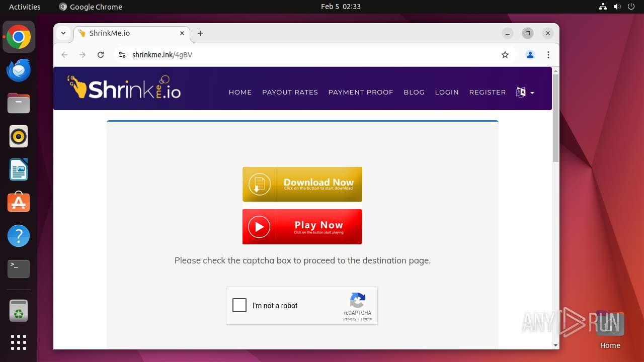Open Chrome profile avatar menu
The image size is (644, 362).
click(x=530, y=55)
